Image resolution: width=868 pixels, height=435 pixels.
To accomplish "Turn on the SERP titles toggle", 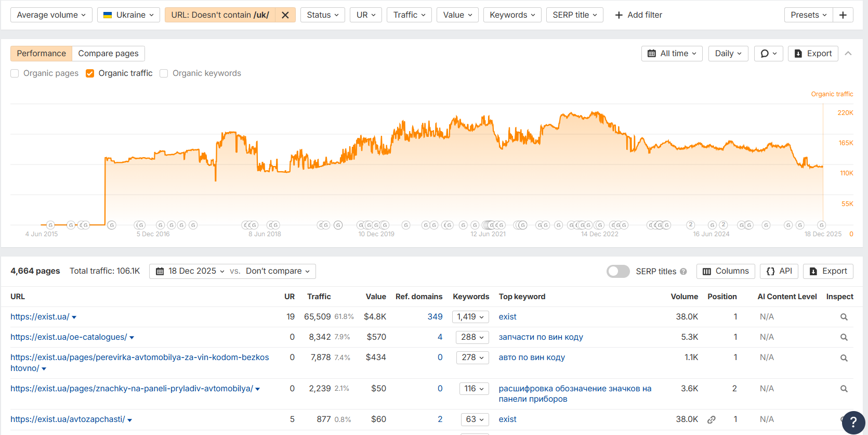I will 618,271.
